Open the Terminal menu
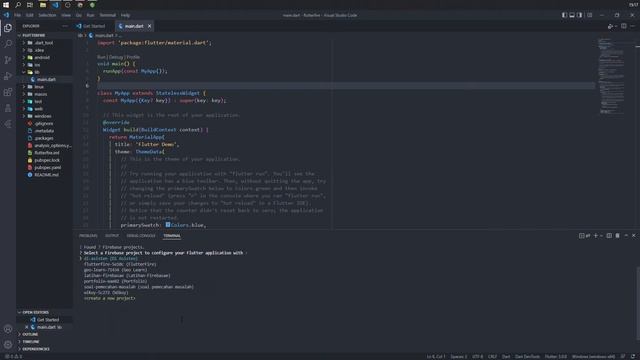 click(x=107, y=15)
